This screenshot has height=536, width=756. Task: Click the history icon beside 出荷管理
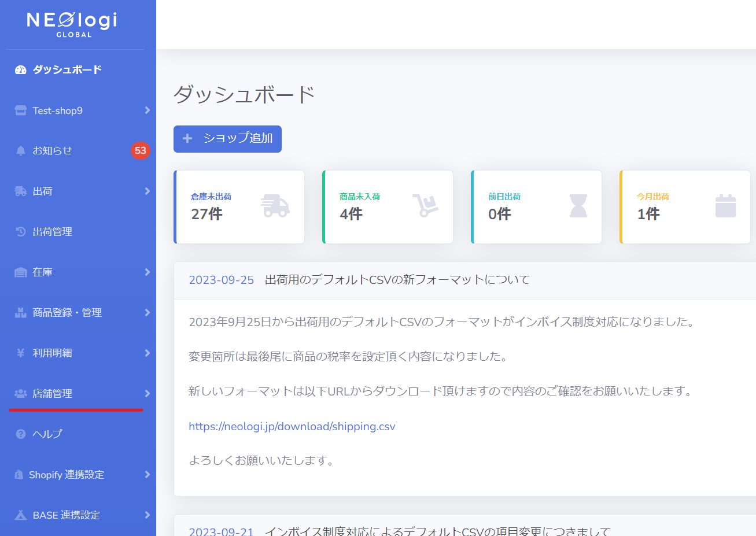tap(21, 232)
